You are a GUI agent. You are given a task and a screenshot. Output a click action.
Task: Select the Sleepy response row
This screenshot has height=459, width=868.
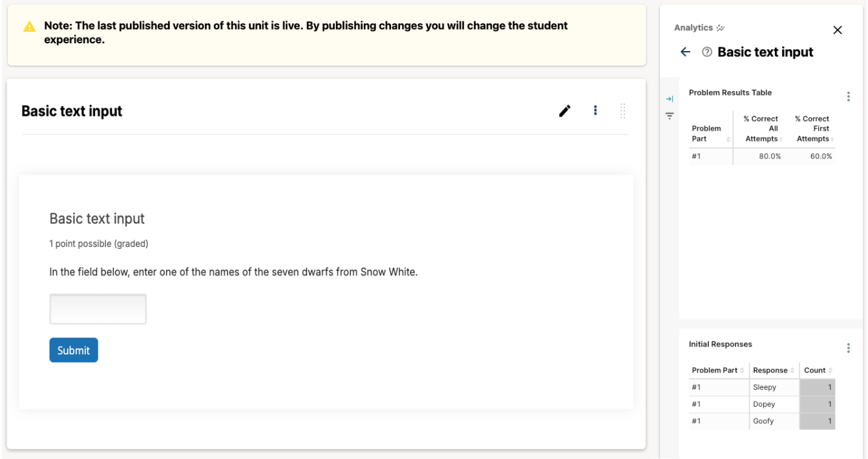pos(765,387)
